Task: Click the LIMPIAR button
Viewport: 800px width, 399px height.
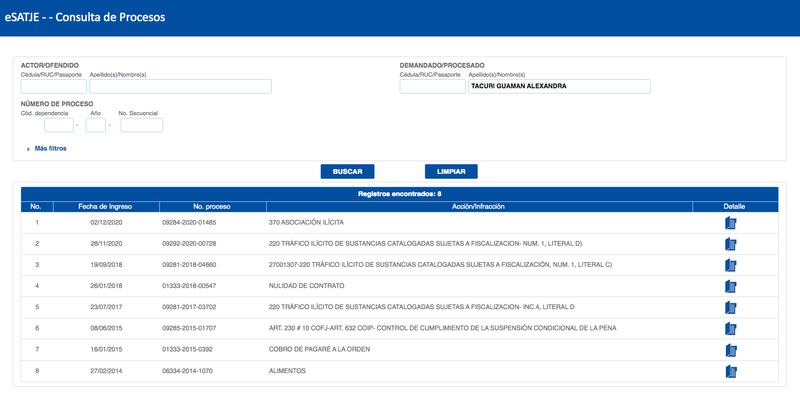Action: pos(451,171)
